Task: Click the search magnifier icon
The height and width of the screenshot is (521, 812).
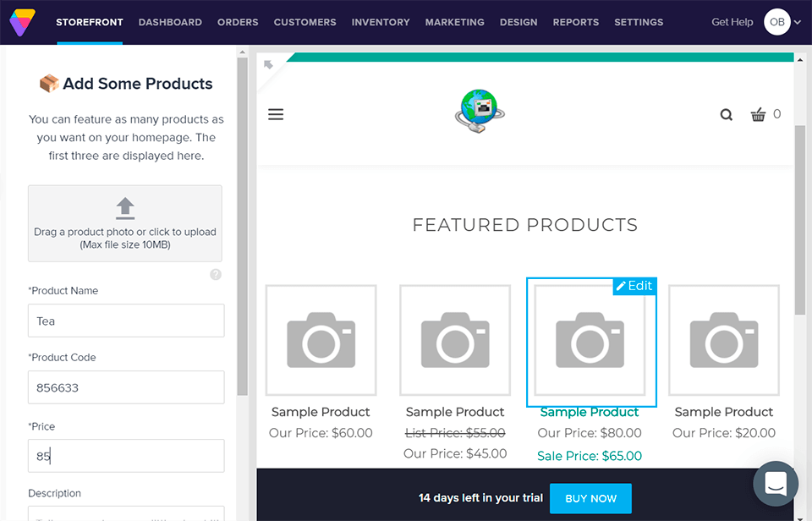Action: tap(726, 114)
